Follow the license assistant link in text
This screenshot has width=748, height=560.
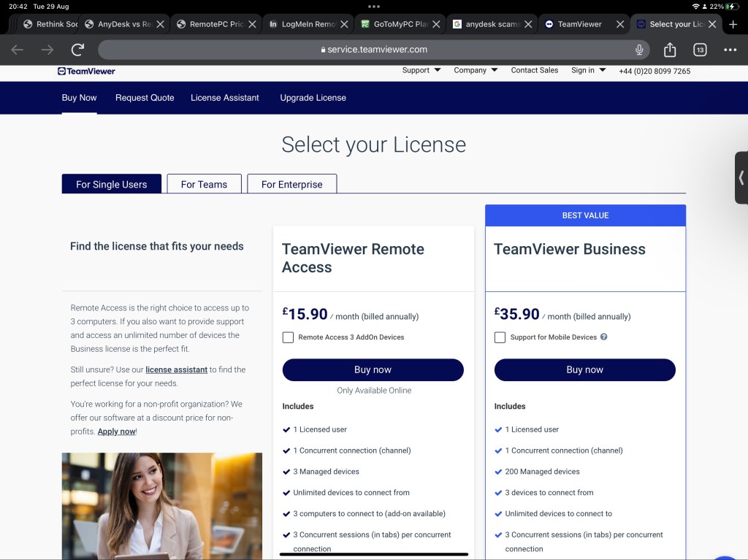pos(177,369)
